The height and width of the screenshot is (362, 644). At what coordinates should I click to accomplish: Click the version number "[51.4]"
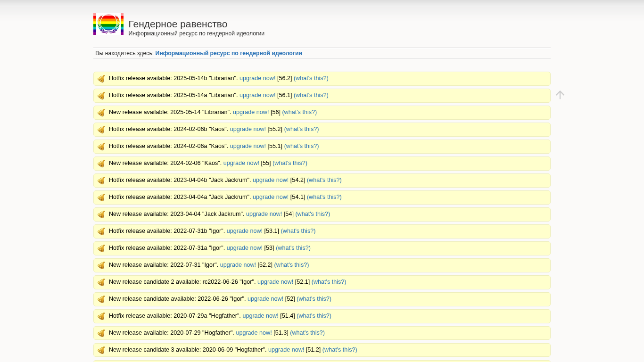pos(288,316)
